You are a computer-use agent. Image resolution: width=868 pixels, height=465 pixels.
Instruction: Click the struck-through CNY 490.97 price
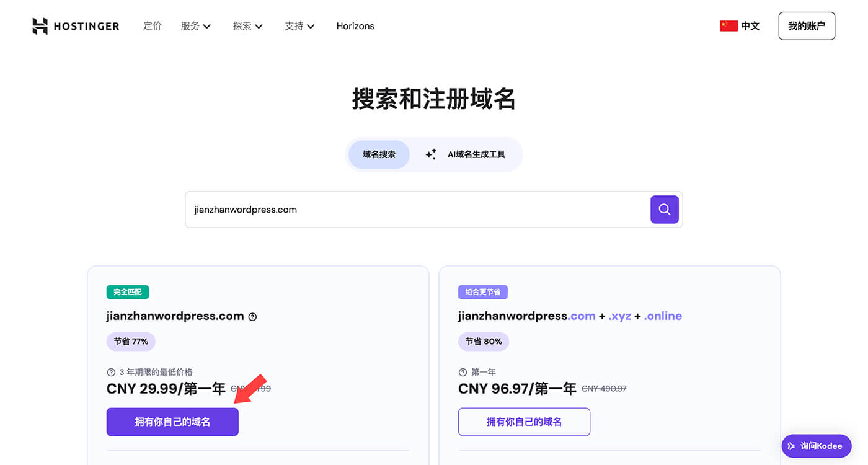coord(604,389)
